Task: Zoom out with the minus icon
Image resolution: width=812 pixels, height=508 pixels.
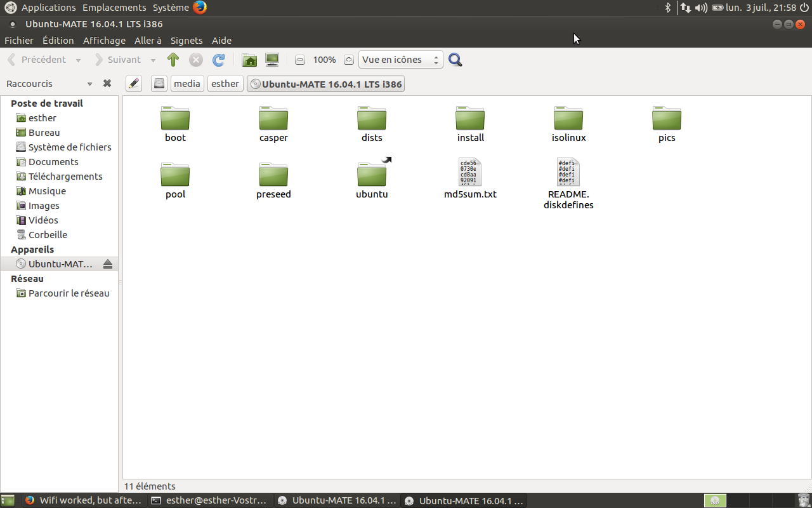Action: (x=300, y=60)
